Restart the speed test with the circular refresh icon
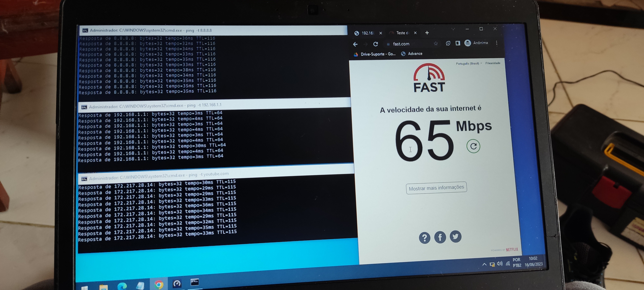 pos(473,146)
